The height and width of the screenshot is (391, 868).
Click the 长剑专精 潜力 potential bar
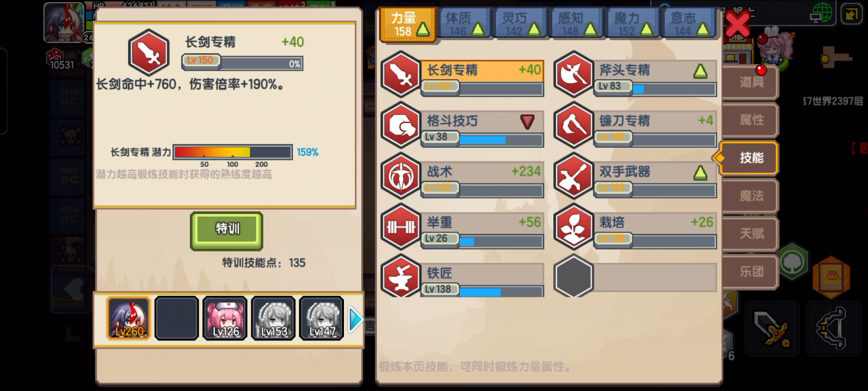[233, 152]
